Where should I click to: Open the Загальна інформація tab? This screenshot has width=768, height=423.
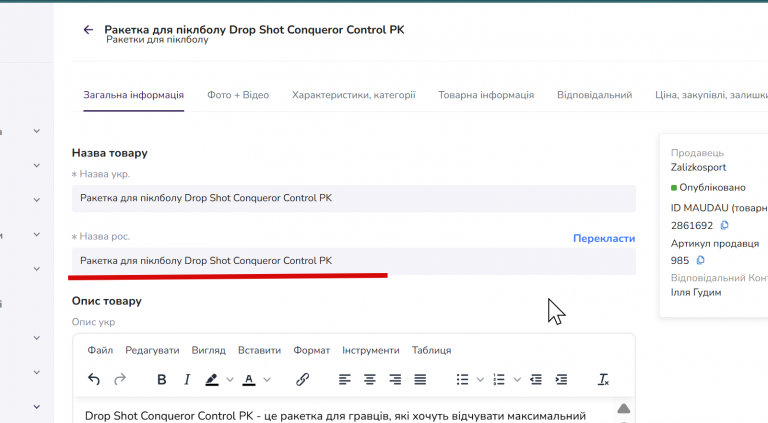coord(134,95)
